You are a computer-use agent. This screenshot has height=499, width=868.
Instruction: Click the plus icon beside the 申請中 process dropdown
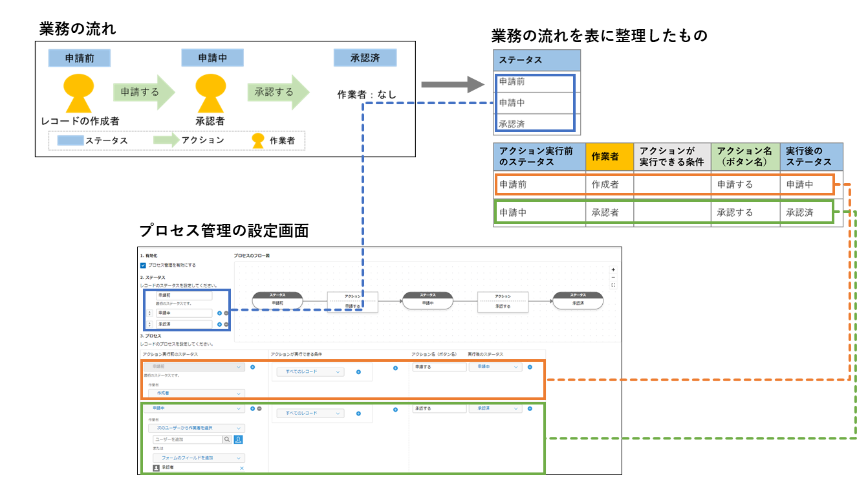click(252, 408)
